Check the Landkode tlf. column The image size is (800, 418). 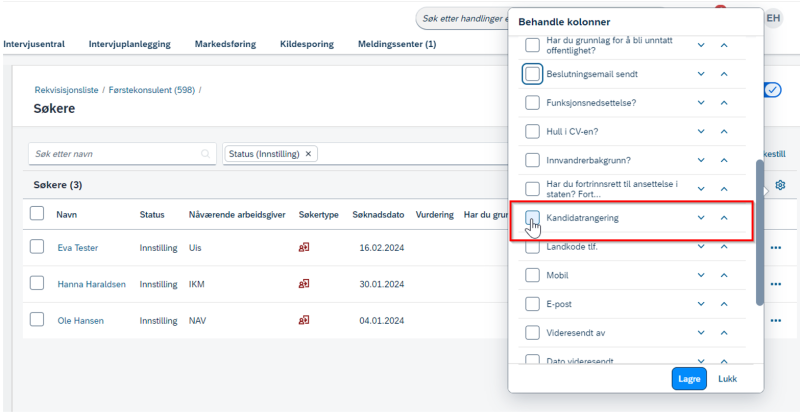532,248
